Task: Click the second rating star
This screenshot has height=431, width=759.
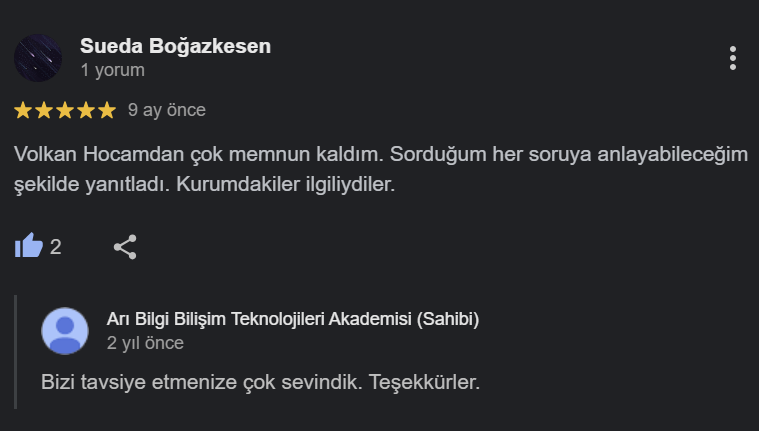Action: pos(45,110)
